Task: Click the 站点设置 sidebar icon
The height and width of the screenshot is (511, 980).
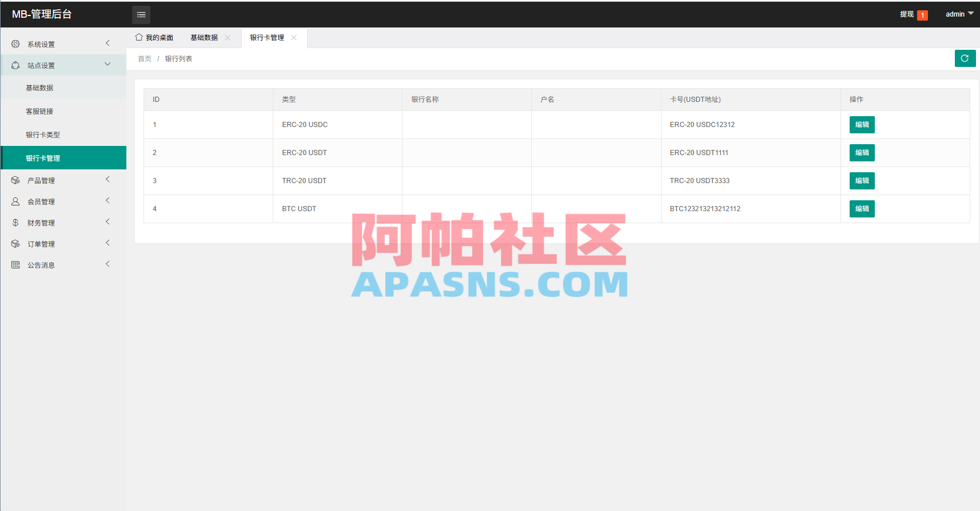Action: click(x=15, y=65)
